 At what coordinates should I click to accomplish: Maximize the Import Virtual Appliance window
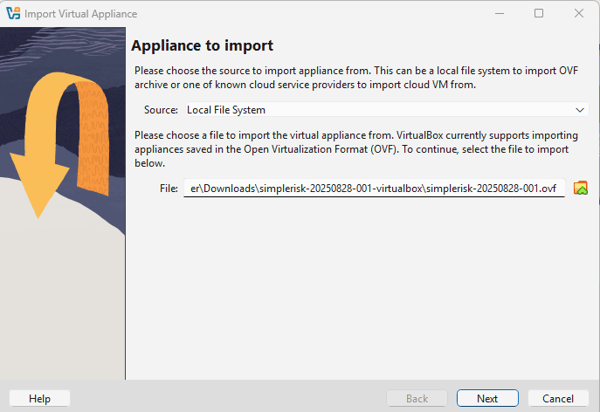tap(539, 14)
